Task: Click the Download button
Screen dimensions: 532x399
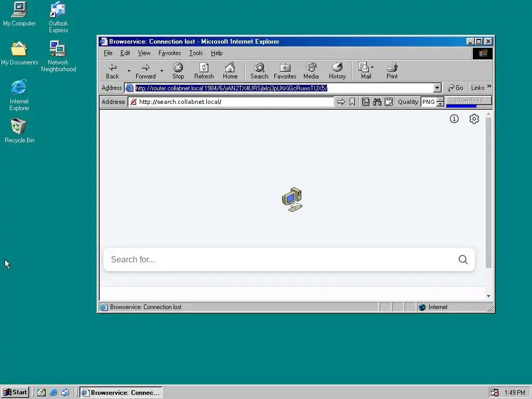Action: pyautogui.click(x=469, y=100)
